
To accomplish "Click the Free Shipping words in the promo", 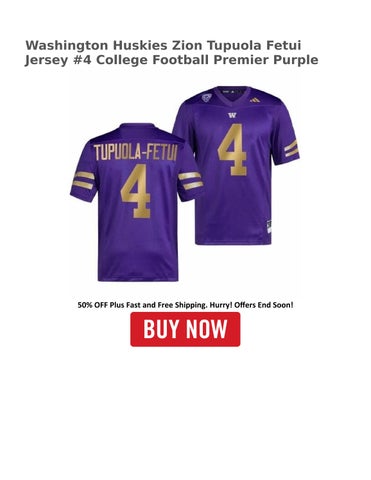I will click(179, 305).
